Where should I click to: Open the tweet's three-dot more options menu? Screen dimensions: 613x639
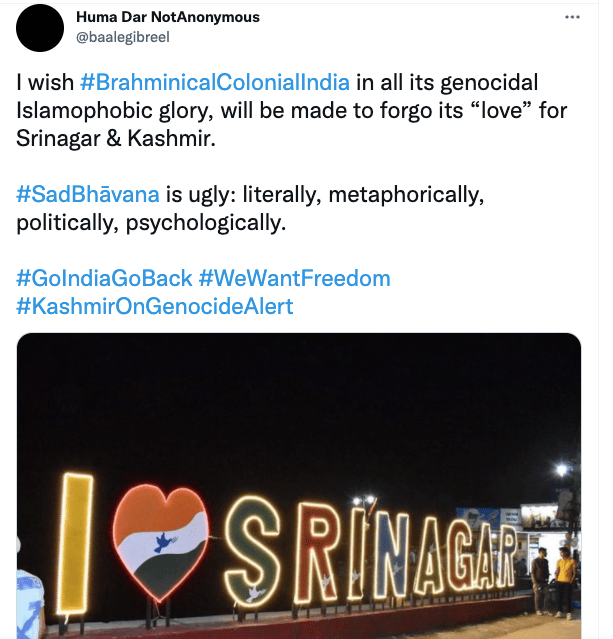pos(572,18)
